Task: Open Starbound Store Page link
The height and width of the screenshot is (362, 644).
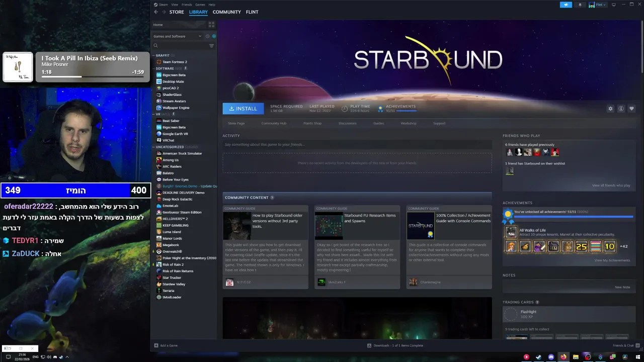Action: 236,123
